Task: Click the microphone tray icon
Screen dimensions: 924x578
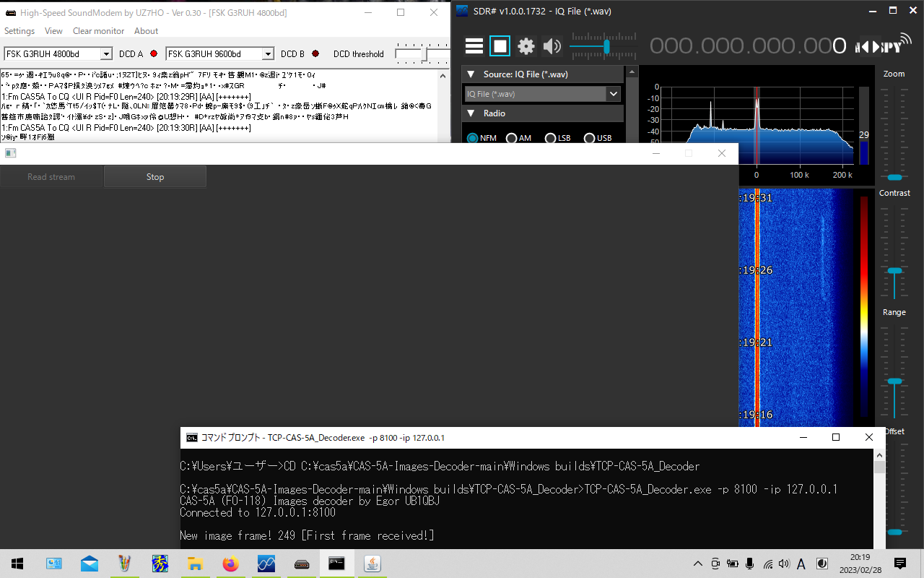Action: pyautogui.click(x=750, y=564)
